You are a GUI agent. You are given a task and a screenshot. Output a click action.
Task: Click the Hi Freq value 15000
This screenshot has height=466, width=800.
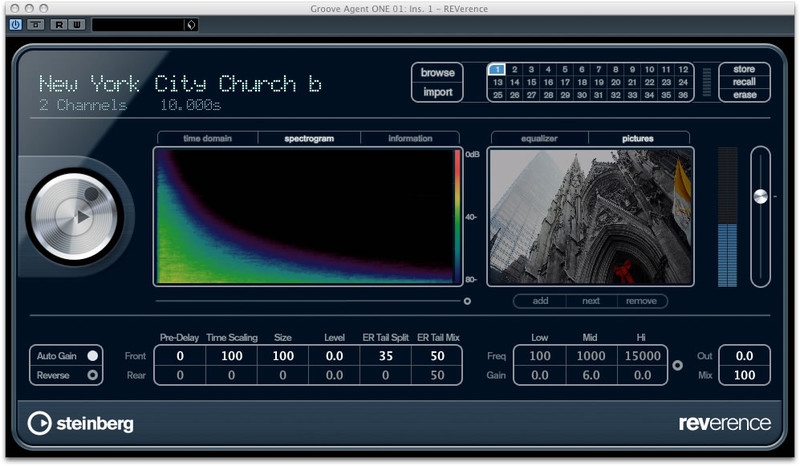click(642, 356)
